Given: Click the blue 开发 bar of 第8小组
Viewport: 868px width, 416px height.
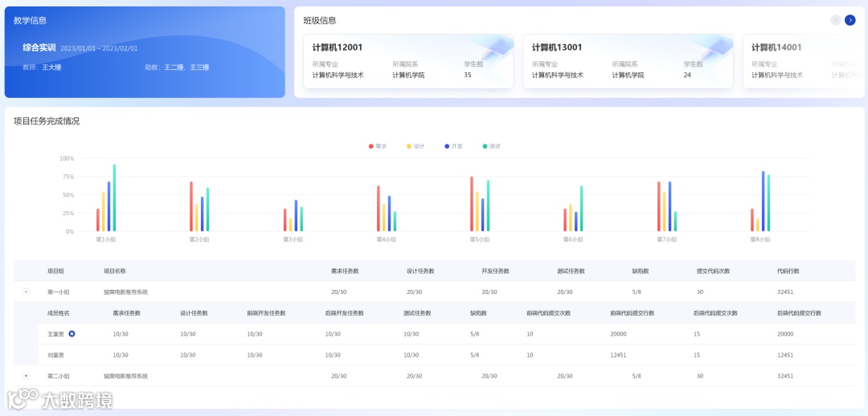Looking at the screenshot, I should (763, 202).
